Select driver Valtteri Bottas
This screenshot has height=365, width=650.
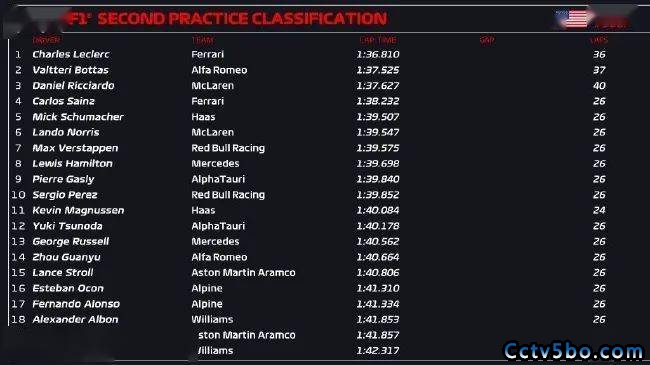(70, 70)
